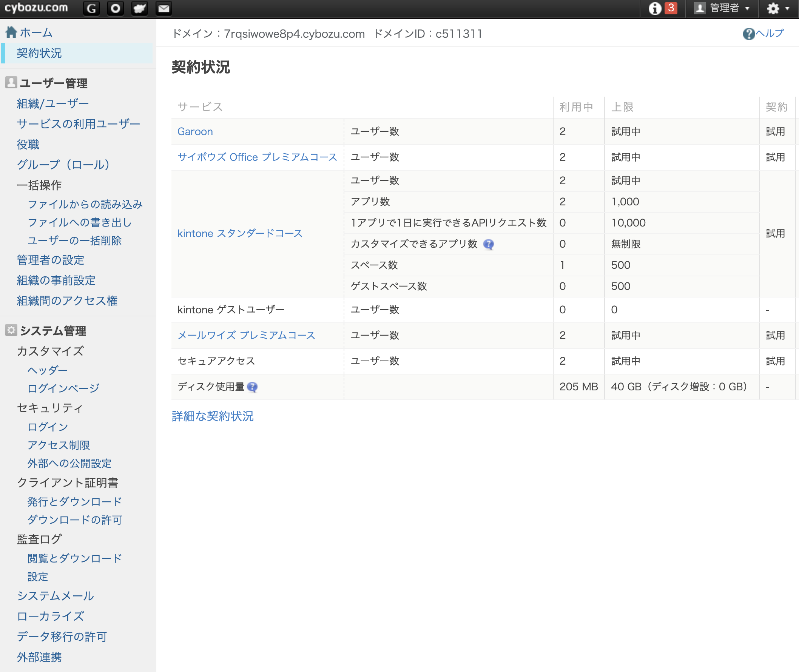The image size is (799, 672).
Task: Open ログイン security settings
Action: point(48,427)
